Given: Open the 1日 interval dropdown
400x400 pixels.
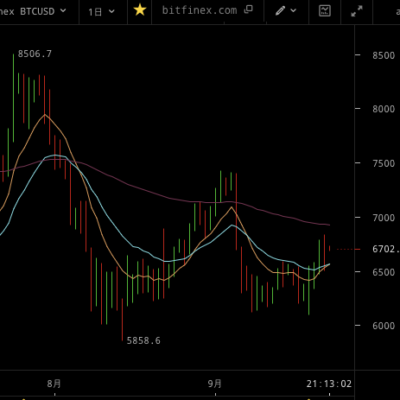Looking at the screenshot, I should [x=101, y=12].
